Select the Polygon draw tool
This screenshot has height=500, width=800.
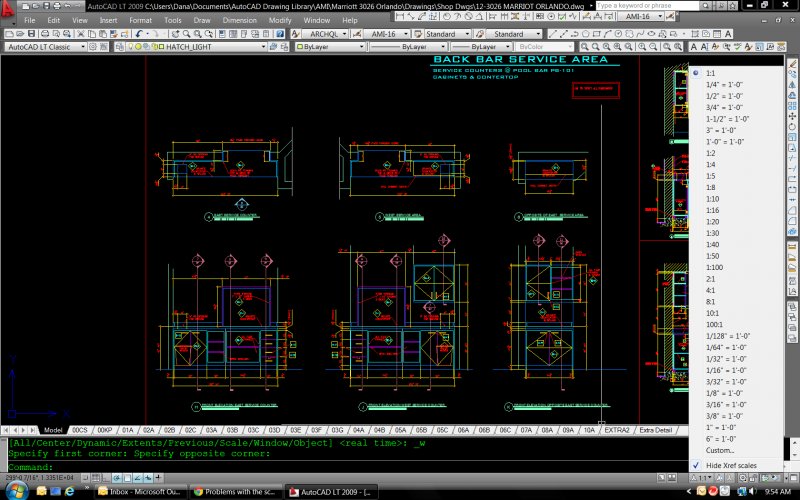coord(586,34)
